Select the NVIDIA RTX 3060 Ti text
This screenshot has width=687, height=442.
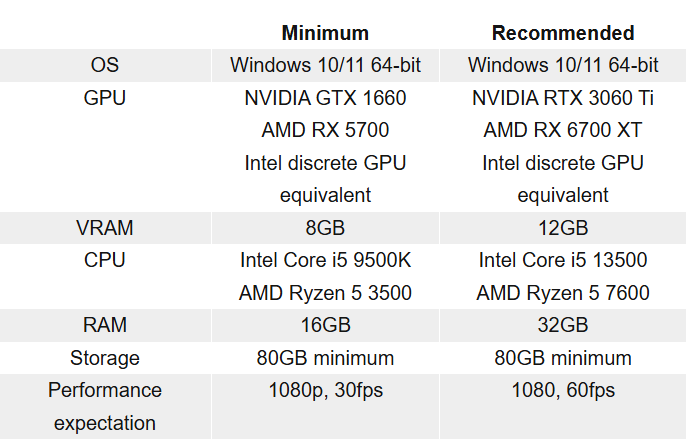563,98
